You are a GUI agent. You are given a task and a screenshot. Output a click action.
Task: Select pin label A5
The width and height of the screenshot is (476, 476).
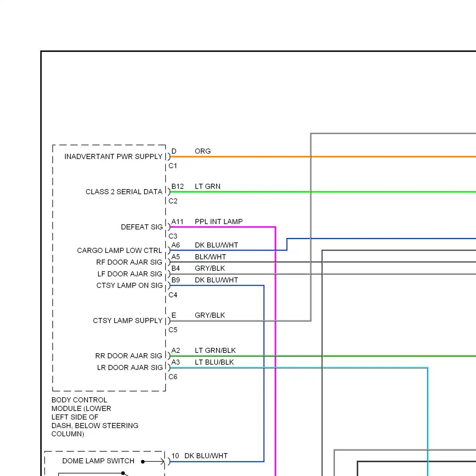coord(176,257)
